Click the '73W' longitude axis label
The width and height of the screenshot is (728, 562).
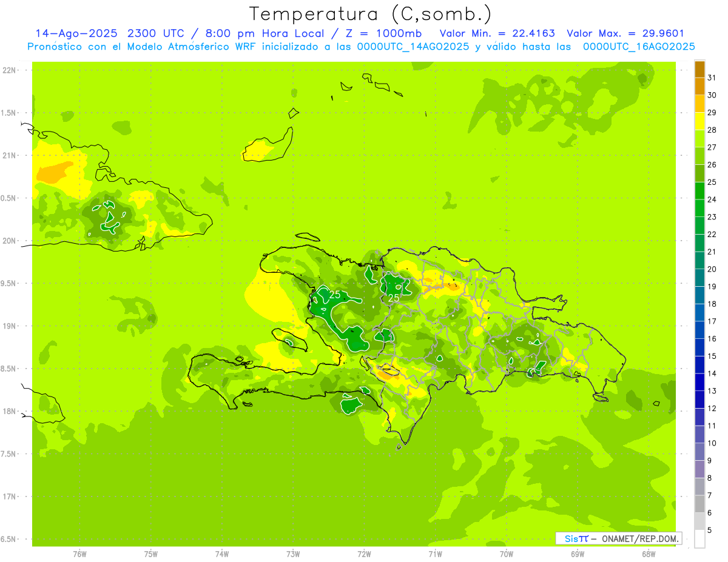(x=293, y=554)
